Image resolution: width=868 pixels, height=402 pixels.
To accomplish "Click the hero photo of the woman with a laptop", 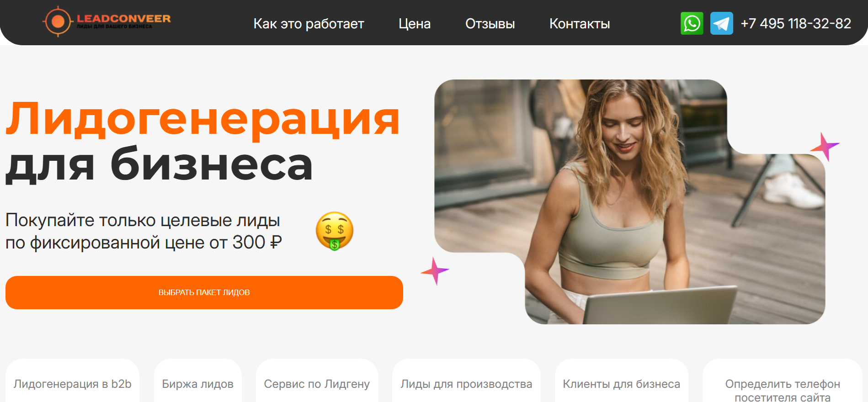I will coord(630,202).
